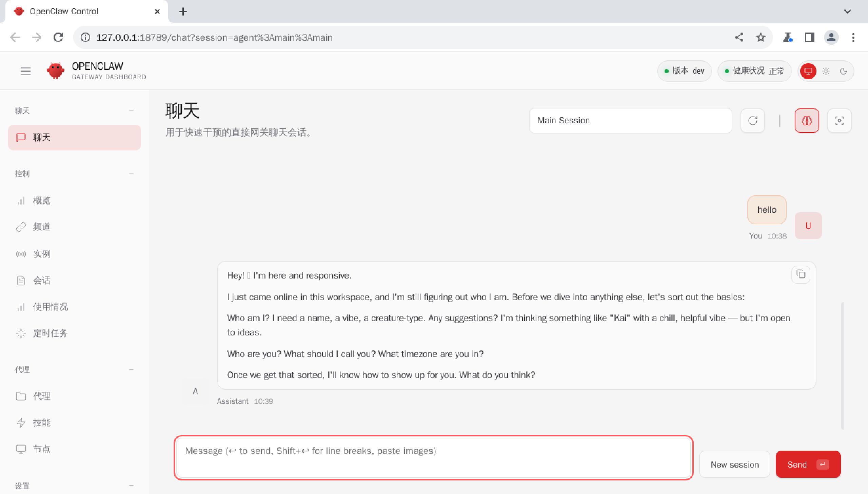Go back in browser history

pos(15,37)
